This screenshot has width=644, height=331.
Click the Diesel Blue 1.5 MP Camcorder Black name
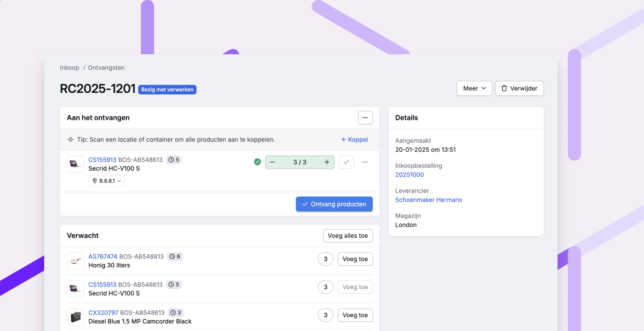[140, 321]
